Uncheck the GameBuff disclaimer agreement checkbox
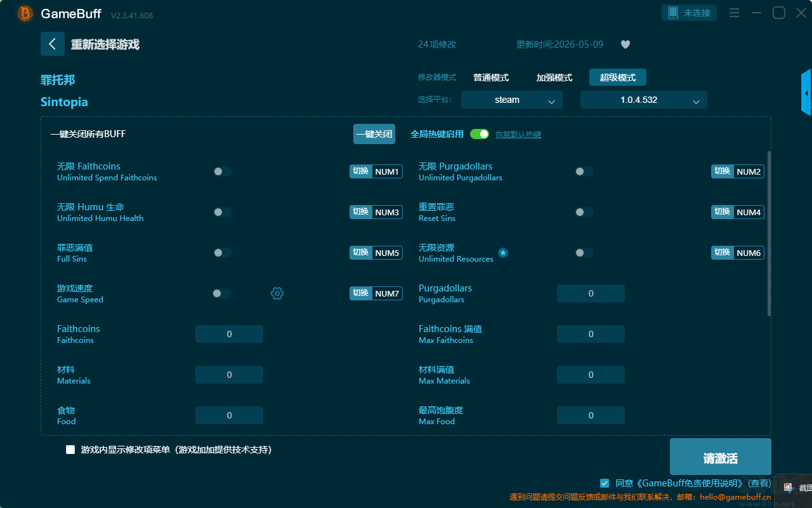The width and height of the screenshot is (812, 508). 605,483
